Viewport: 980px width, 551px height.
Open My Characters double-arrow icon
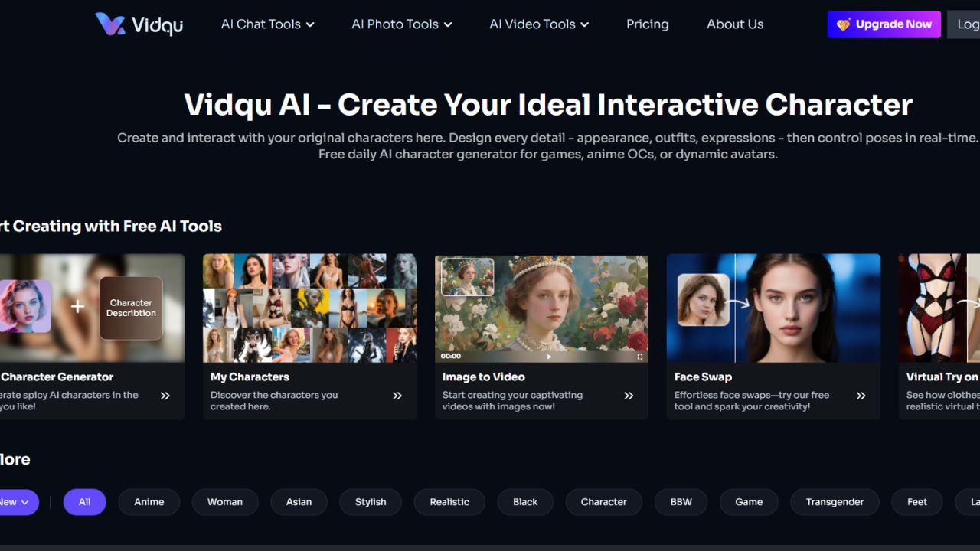(397, 396)
